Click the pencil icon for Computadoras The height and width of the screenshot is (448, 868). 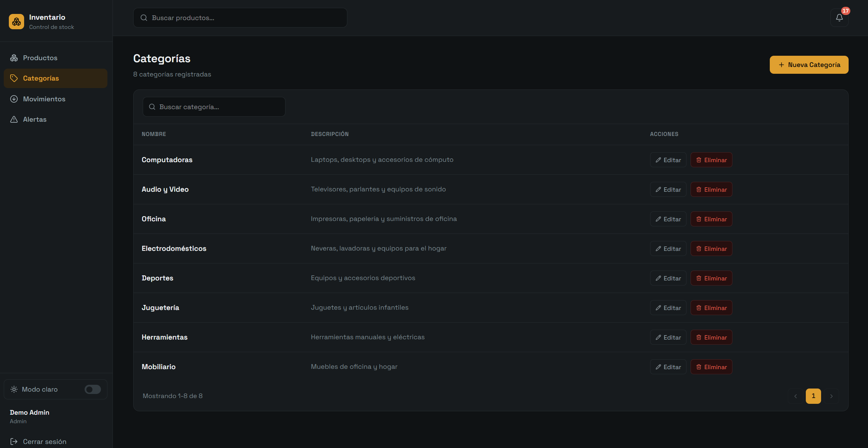[658, 160]
